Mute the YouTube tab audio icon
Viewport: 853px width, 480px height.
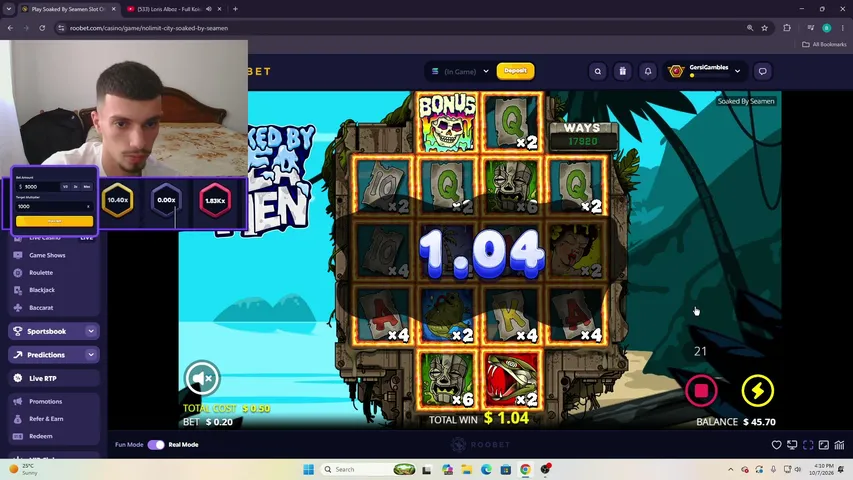pyautogui.click(x=209, y=9)
